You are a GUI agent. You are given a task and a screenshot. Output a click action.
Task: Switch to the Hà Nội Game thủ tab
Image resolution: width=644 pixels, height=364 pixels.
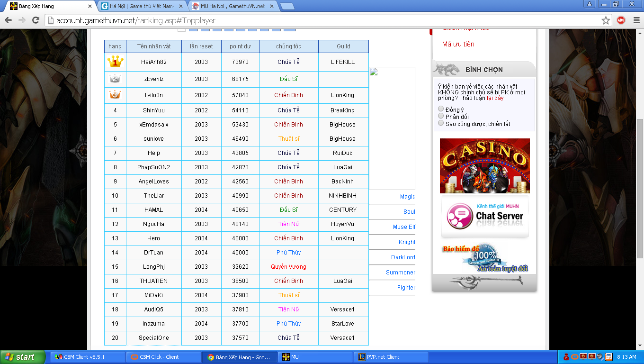pos(142,6)
